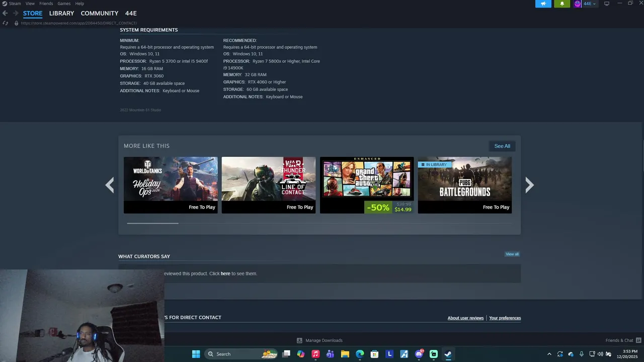Open the green notifications bell
The width and height of the screenshot is (644, 362).
click(562, 4)
